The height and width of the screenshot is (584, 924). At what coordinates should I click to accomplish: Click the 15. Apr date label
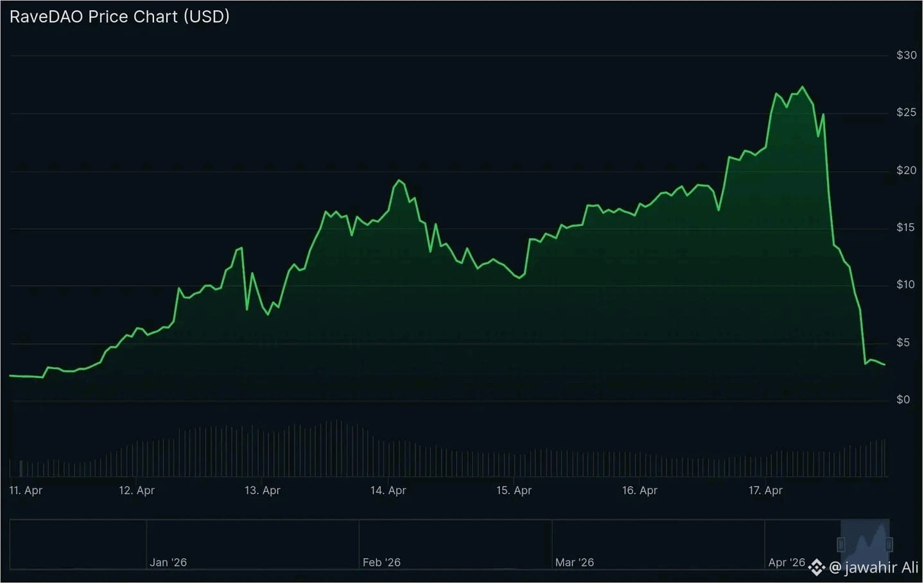tap(514, 490)
